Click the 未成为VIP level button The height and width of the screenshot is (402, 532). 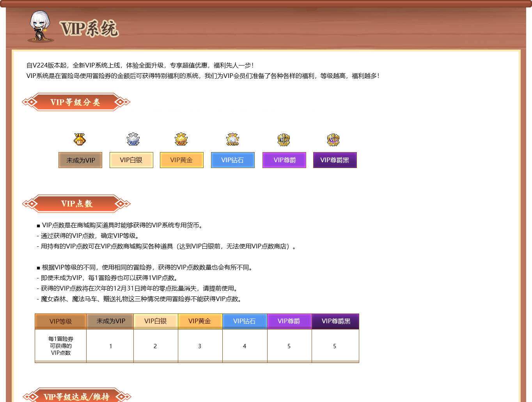point(80,160)
